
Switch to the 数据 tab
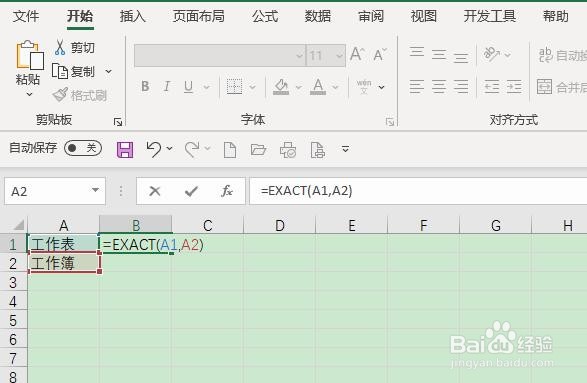[x=318, y=16]
